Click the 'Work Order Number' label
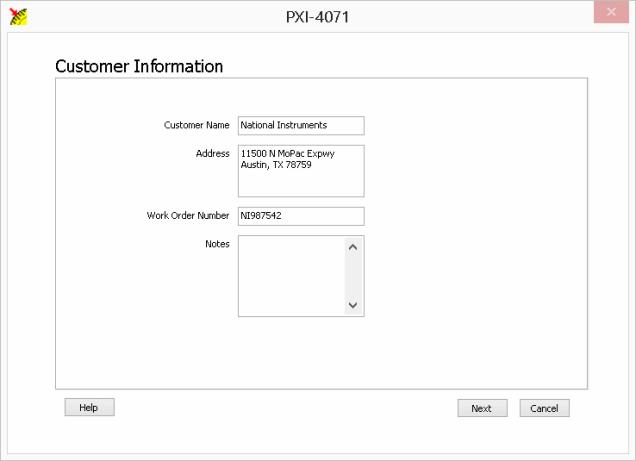The width and height of the screenshot is (636, 461). [188, 216]
